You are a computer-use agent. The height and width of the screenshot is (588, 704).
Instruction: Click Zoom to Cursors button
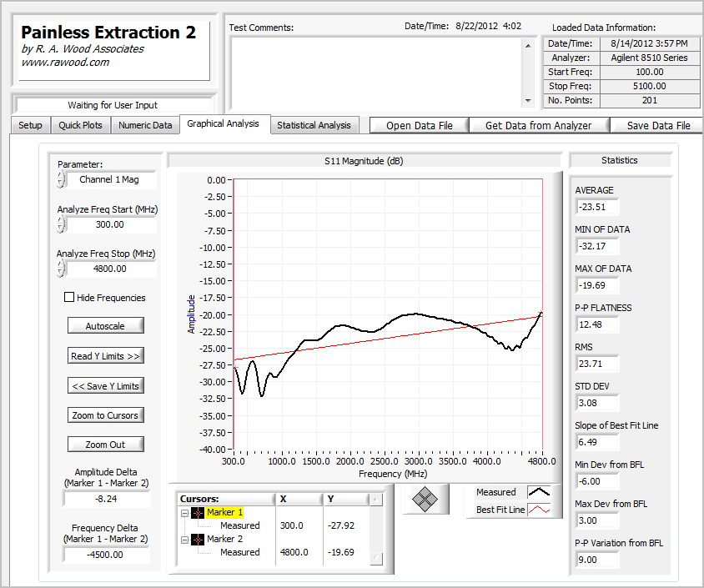coord(105,415)
